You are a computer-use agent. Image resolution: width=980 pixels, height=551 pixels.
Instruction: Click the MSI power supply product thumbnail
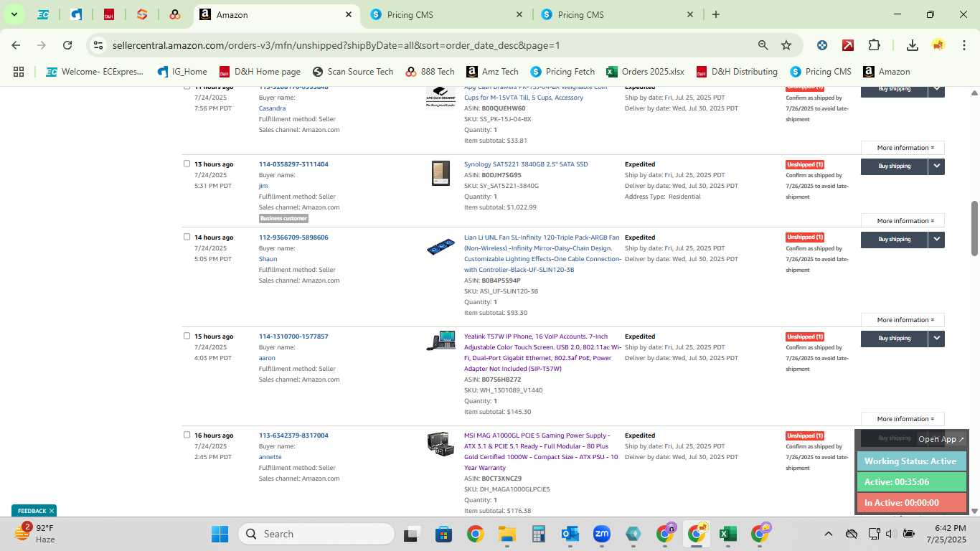click(x=440, y=443)
